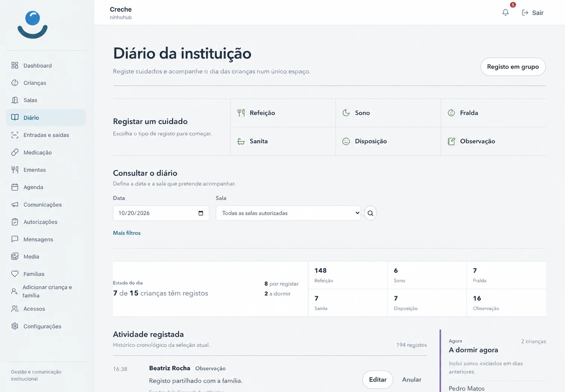Click the Comunicações megaphone icon
Screen dimensions: 565x392
coord(15,204)
